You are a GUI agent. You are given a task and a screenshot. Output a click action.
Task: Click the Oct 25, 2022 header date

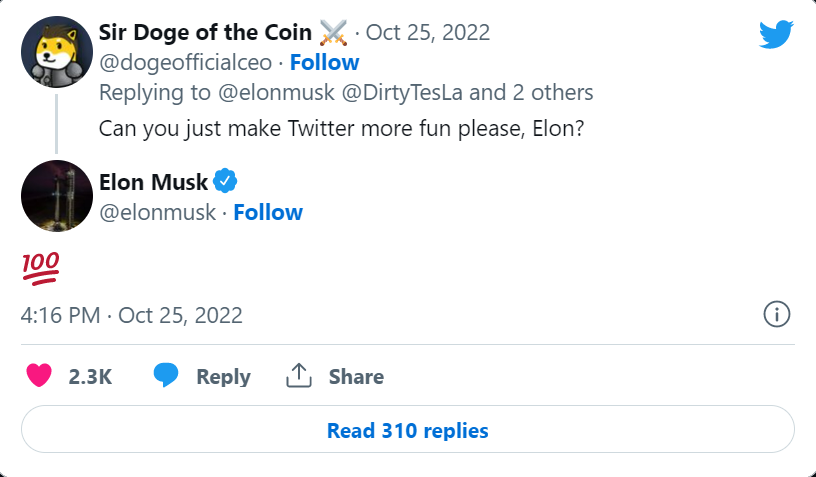(x=428, y=32)
